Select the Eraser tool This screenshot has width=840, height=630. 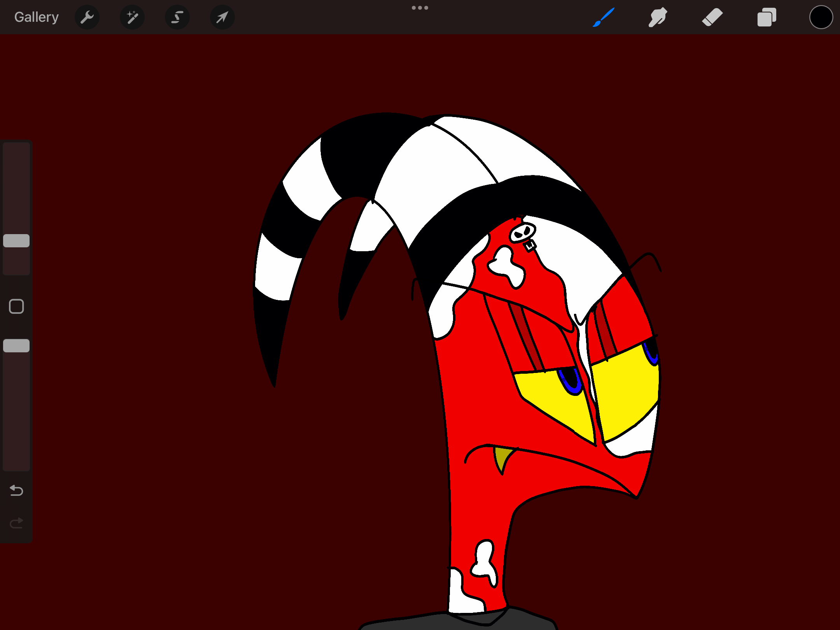[712, 17]
